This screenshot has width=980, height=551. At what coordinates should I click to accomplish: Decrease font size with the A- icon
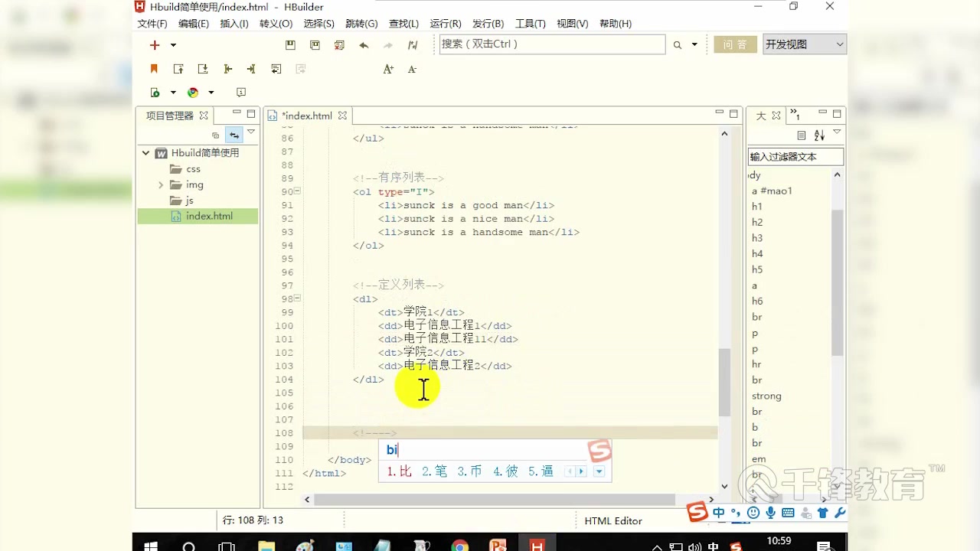coord(413,69)
